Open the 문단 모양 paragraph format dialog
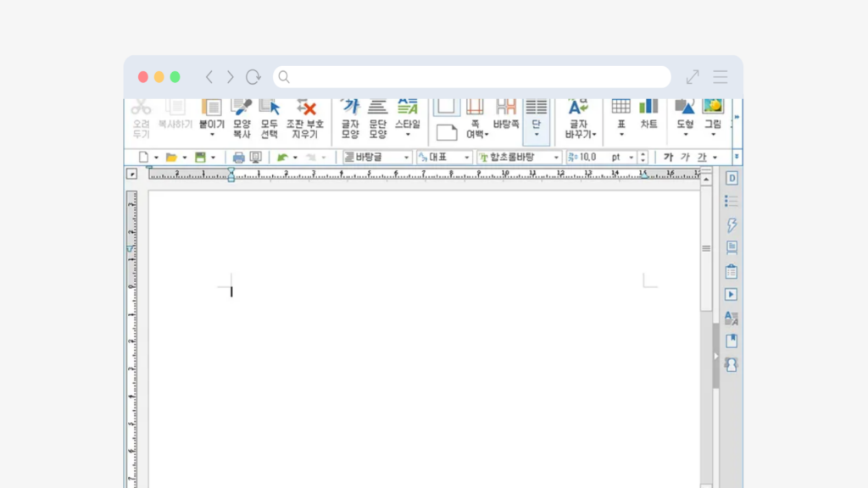 pyautogui.click(x=378, y=110)
